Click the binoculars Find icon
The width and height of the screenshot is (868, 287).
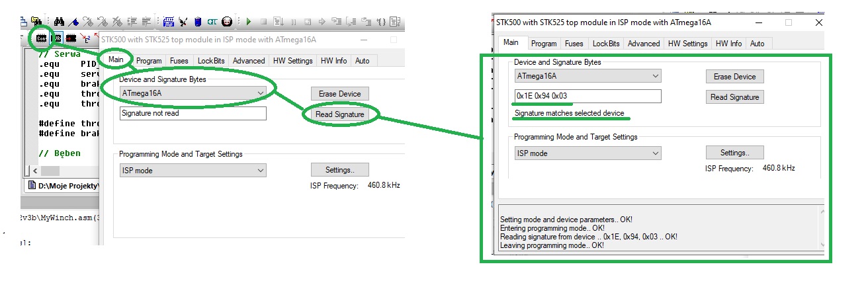click(60, 22)
